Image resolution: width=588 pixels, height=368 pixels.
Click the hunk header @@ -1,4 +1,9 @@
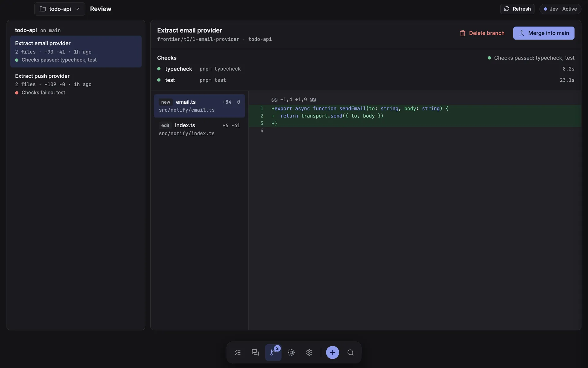click(x=293, y=100)
